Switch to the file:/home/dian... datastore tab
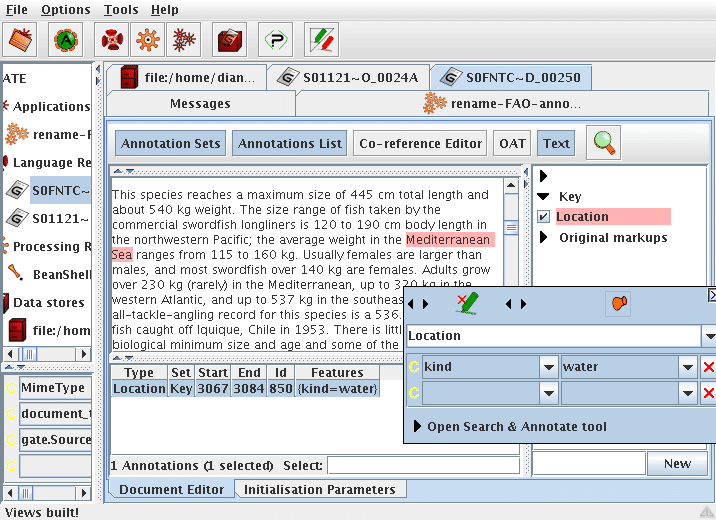The image size is (716, 520). pyautogui.click(x=187, y=78)
